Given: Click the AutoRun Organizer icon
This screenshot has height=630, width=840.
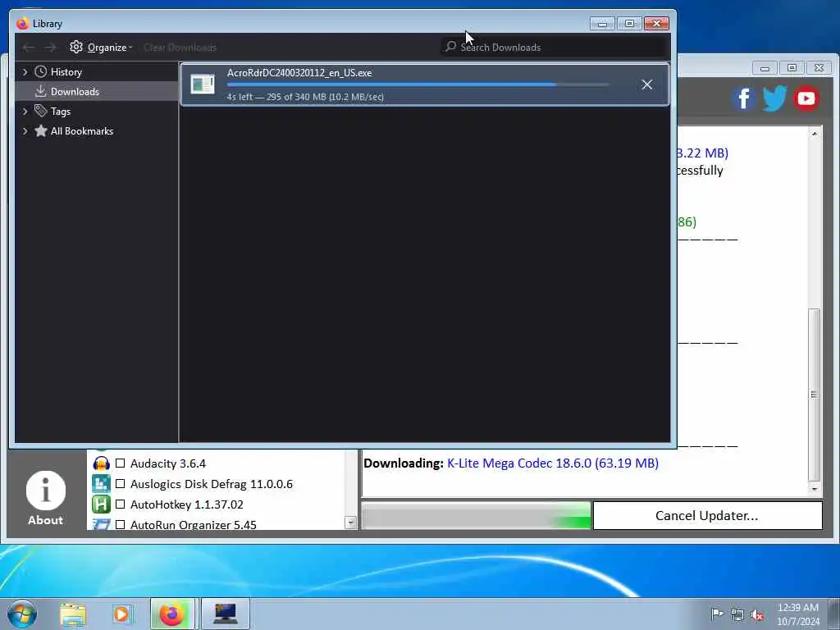Looking at the screenshot, I should point(101,524).
